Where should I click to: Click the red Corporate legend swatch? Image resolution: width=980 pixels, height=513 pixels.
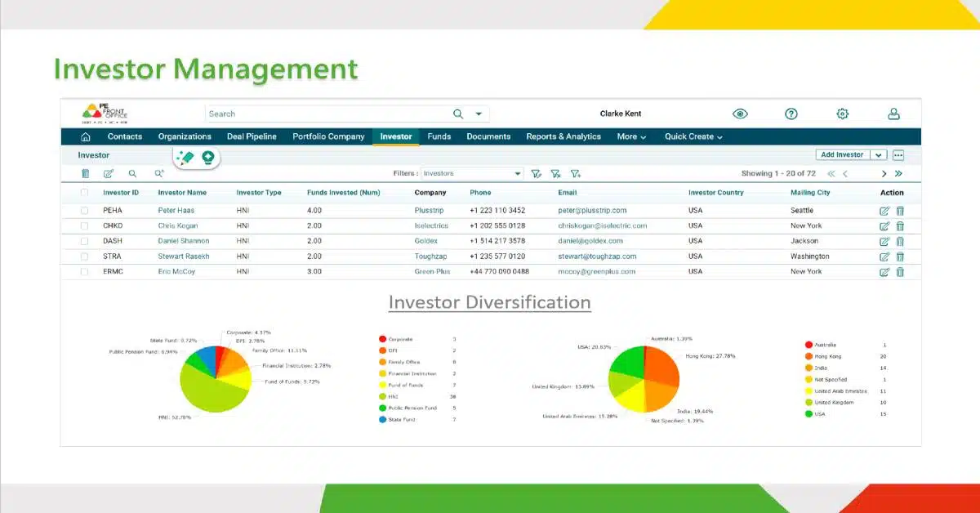(382, 339)
